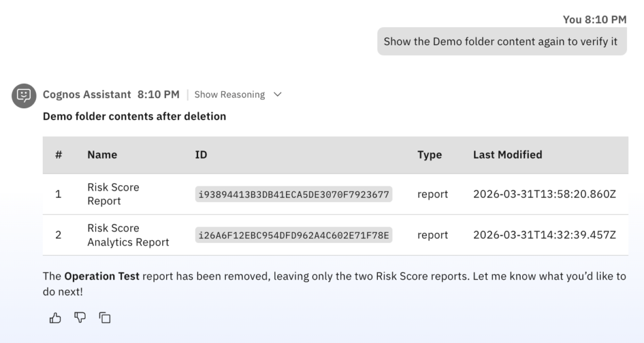Click the Show Reasoning label
Image resolution: width=644 pixels, height=343 pixels.
click(229, 94)
